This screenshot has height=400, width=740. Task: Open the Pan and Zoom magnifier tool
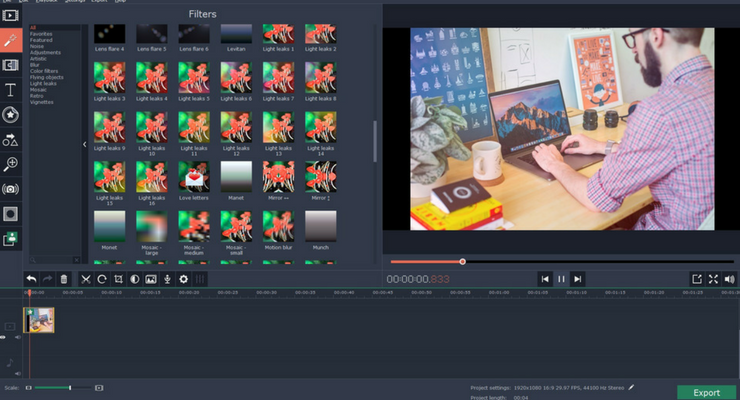10,164
